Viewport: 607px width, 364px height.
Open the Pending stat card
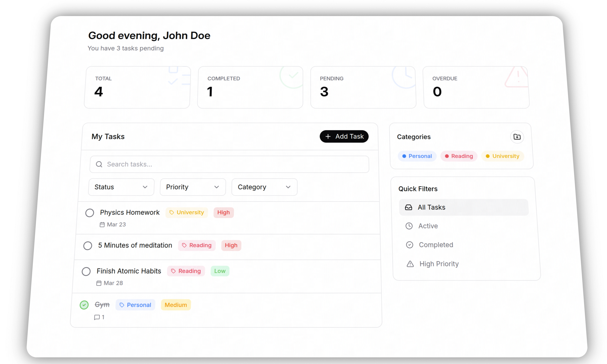pos(363,87)
